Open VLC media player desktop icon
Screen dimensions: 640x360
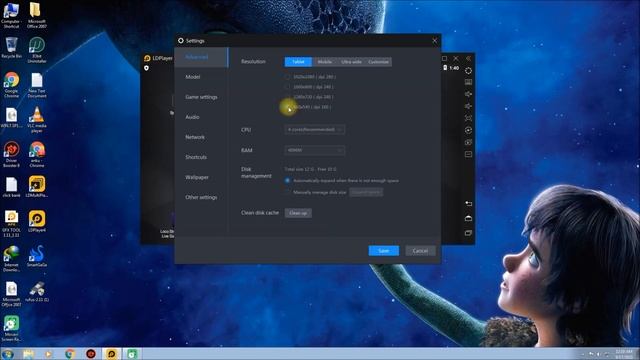[37, 119]
